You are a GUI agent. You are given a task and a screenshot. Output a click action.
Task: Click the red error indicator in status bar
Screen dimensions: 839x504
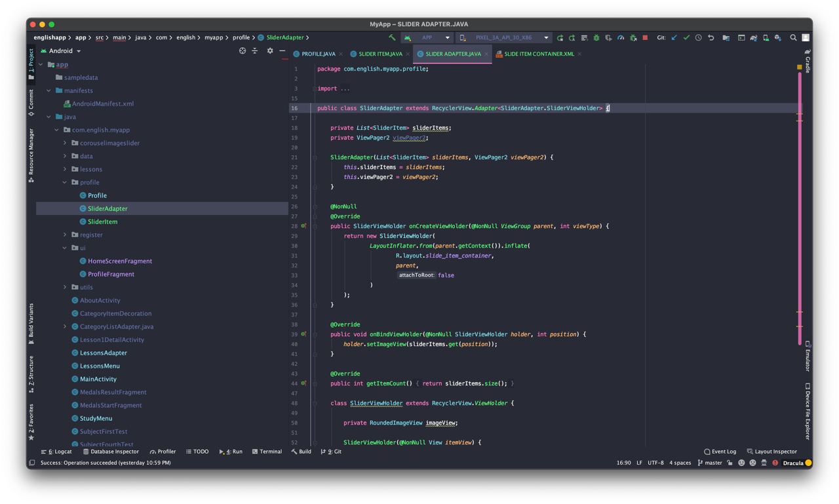click(775, 463)
